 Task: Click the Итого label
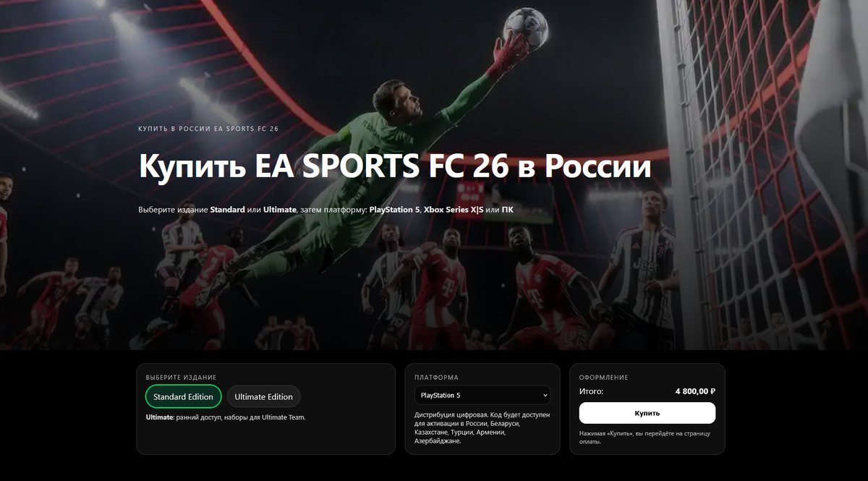tap(591, 391)
